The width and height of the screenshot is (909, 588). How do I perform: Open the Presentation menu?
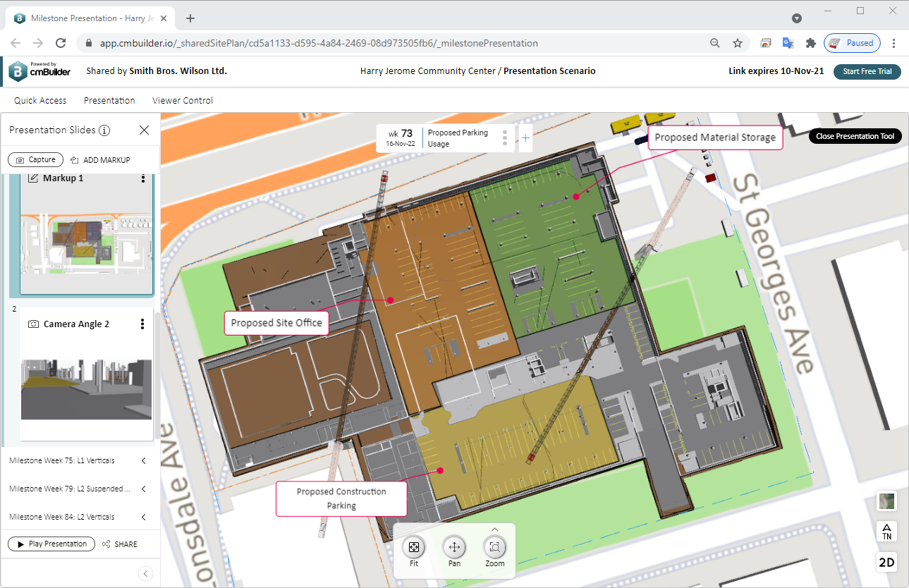[109, 101]
